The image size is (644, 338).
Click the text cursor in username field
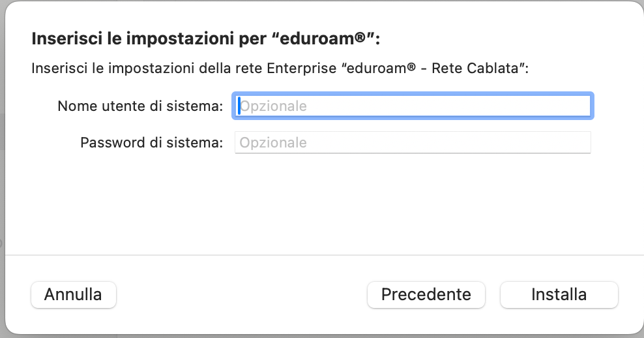pyautogui.click(x=239, y=106)
